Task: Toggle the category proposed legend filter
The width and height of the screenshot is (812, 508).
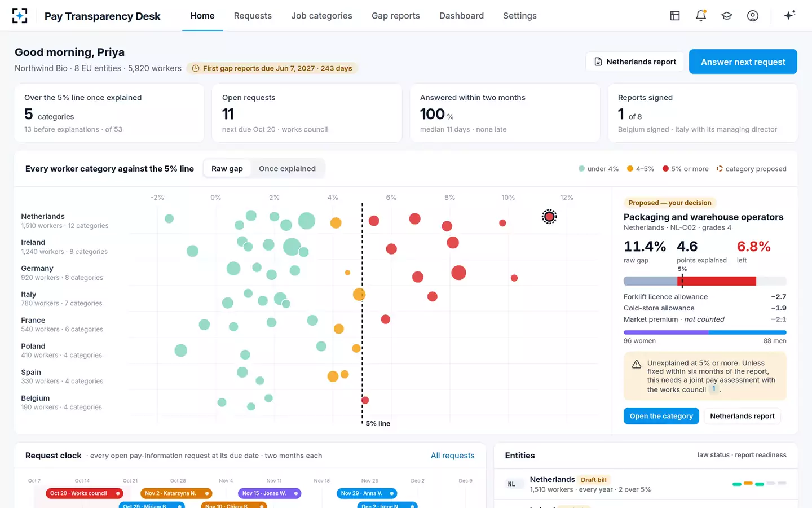Action: point(751,169)
